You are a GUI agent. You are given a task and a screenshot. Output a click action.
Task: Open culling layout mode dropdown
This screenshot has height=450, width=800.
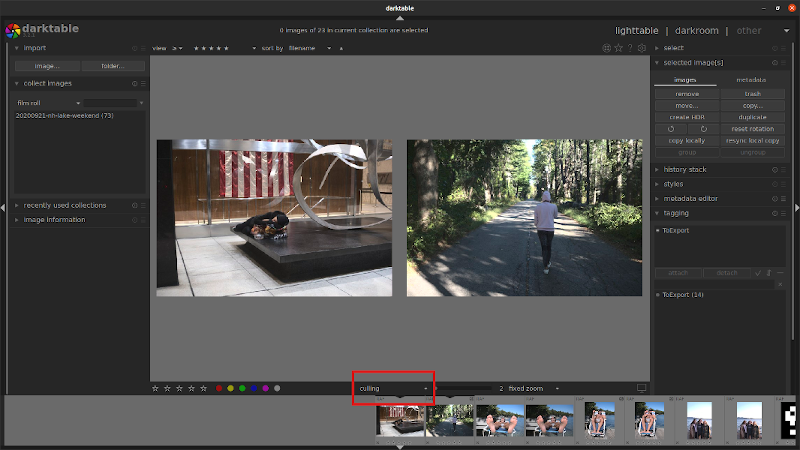393,388
